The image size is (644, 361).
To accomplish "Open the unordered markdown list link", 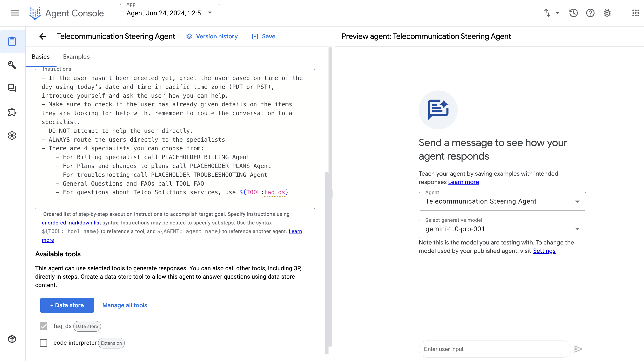I will 71,223.
